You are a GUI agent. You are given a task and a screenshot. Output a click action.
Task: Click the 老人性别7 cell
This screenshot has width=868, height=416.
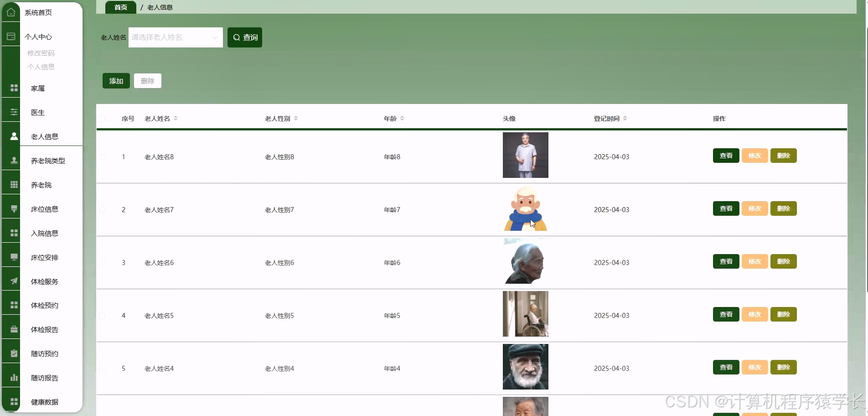pyautogui.click(x=279, y=210)
